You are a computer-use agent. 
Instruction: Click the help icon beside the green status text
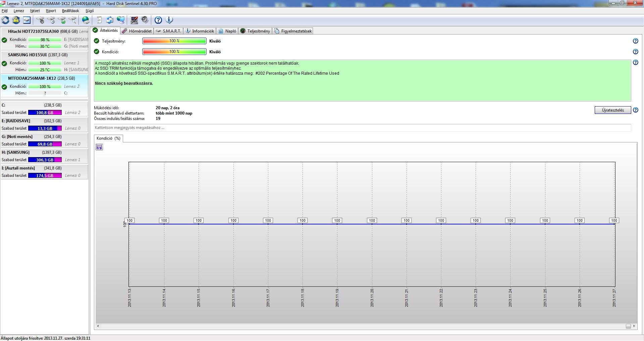(635, 62)
